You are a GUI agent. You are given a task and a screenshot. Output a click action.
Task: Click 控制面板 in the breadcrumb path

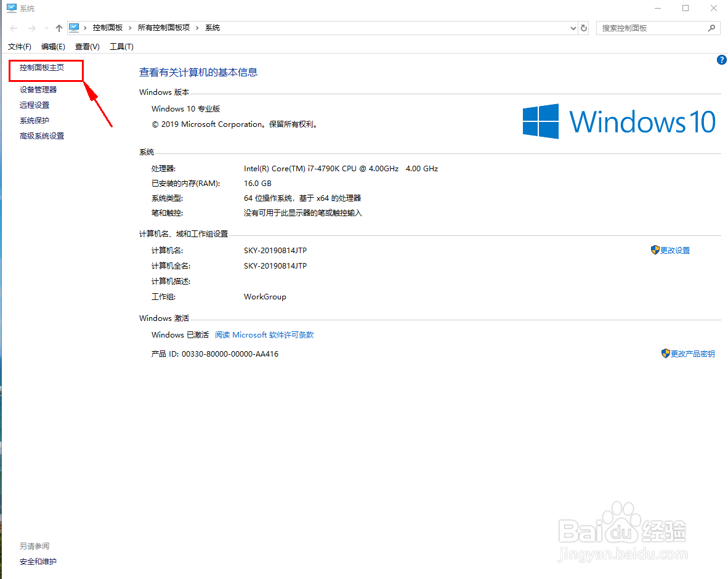[108, 28]
